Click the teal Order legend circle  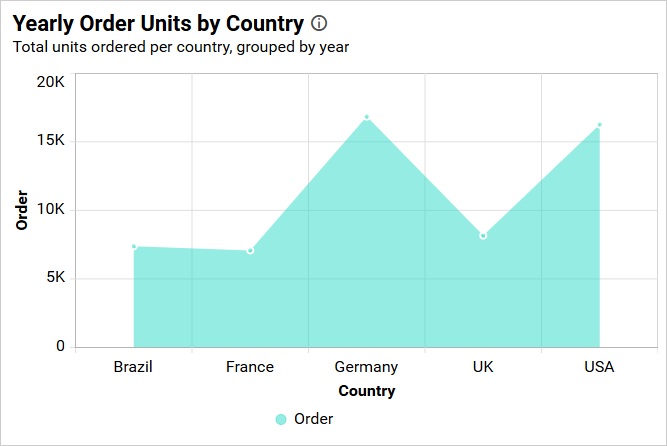click(281, 420)
